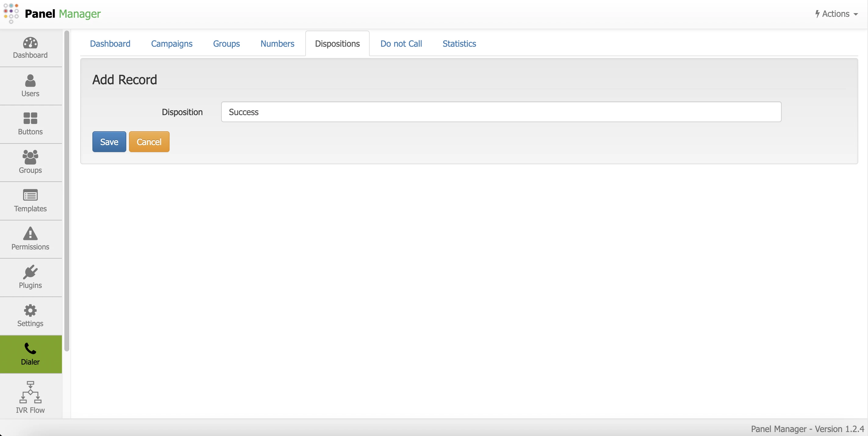Open the Users sidebar icon
Viewport: 868px width, 436px height.
coord(30,81)
